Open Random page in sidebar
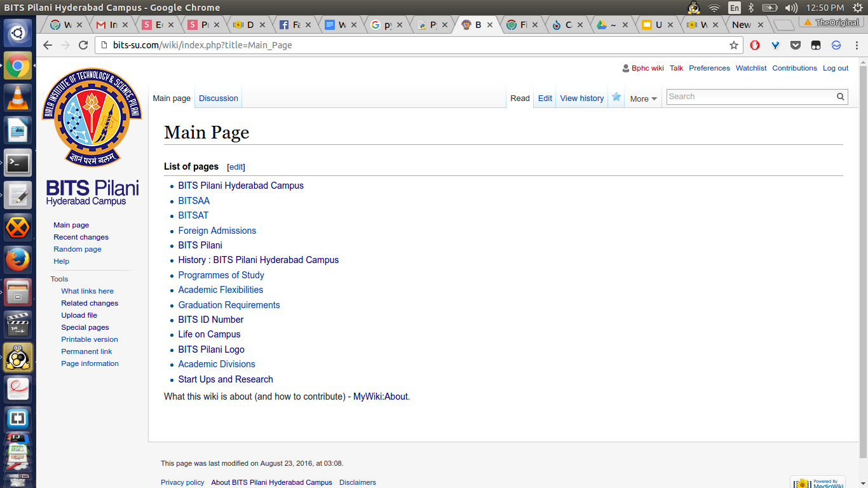The width and height of the screenshot is (868, 488). [x=78, y=249]
